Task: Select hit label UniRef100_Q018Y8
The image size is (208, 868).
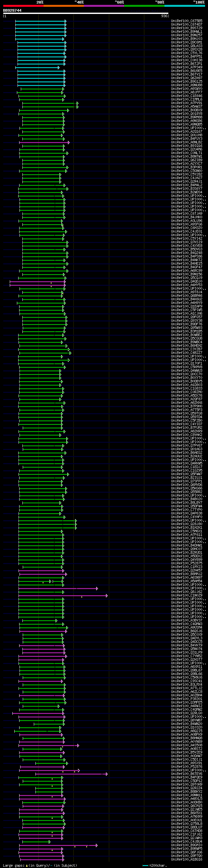Action: coord(187,114)
